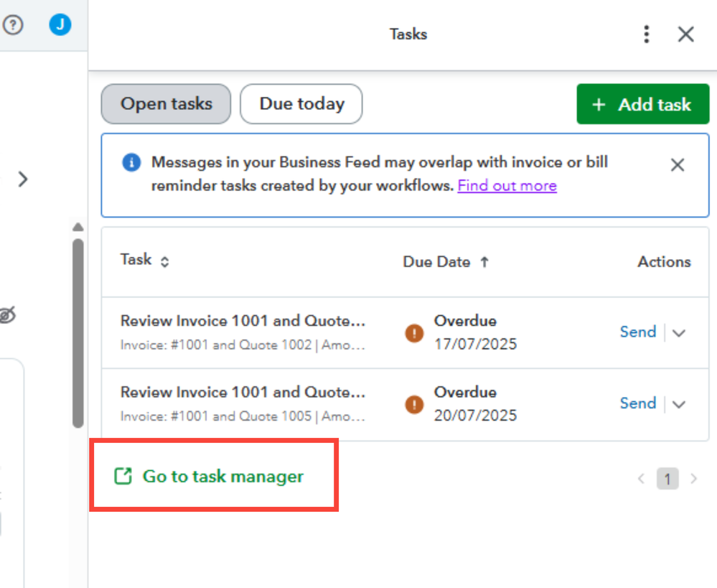
Task: Dismiss the Business Feed info banner
Action: (x=677, y=165)
